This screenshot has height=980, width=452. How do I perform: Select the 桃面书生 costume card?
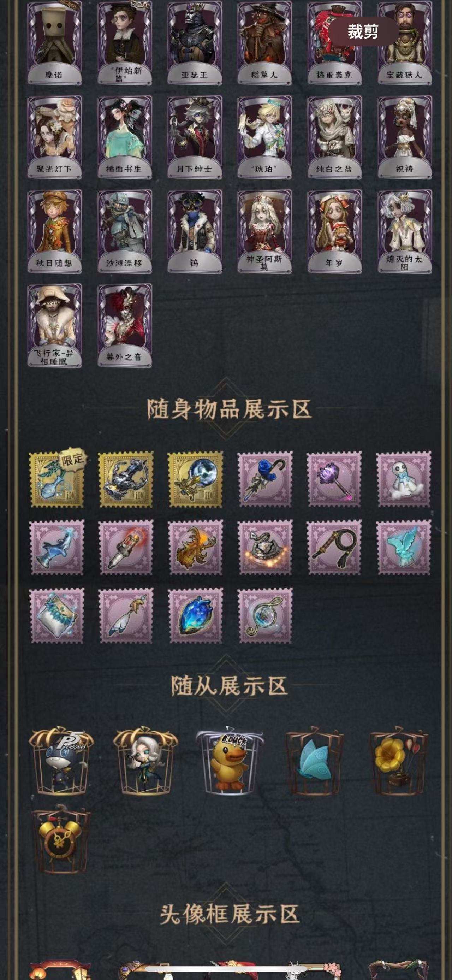pyautogui.click(x=124, y=137)
